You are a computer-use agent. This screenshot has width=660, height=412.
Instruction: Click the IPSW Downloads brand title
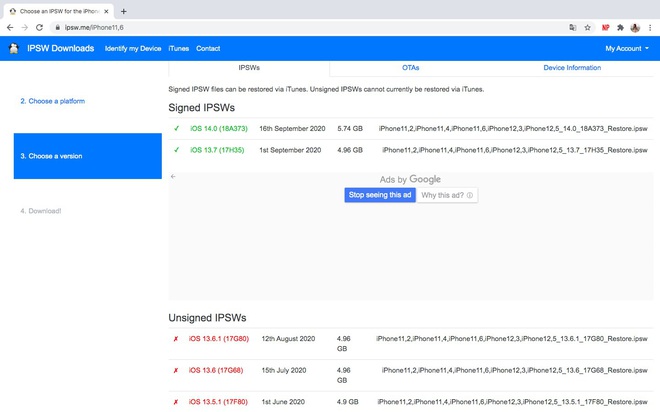[x=61, y=48]
